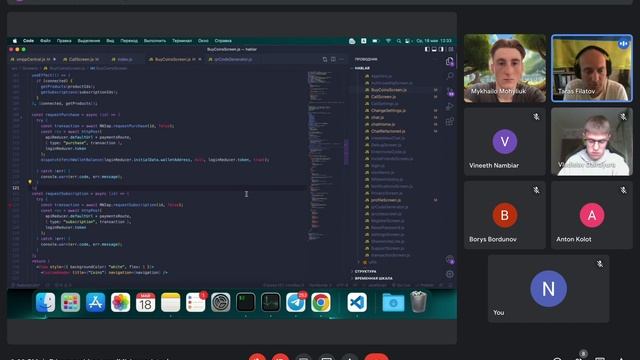
Task: Open the Manage gear icon in VS Code
Action: tap(450, 274)
